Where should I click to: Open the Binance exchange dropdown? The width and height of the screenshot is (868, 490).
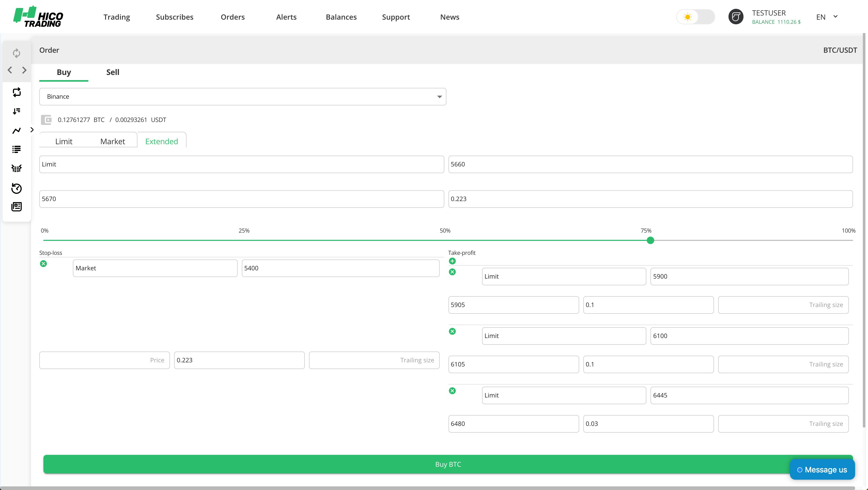pyautogui.click(x=243, y=97)
